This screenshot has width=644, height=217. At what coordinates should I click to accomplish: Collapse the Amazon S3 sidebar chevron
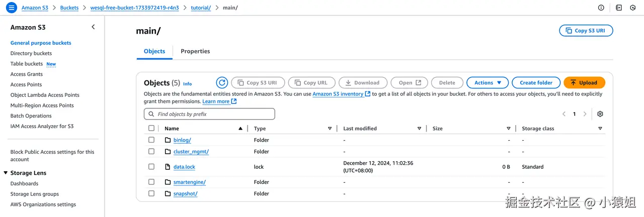tap(93, 27)
